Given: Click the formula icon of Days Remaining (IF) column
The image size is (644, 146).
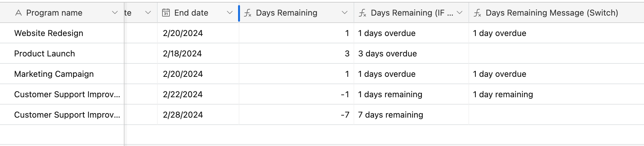Looking at the screenshot, I should tap(363, 13).
